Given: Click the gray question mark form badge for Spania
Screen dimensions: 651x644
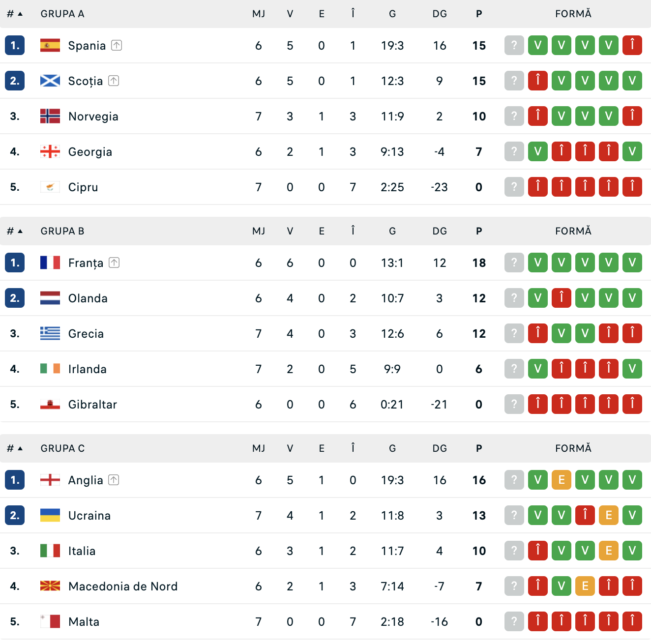Looking at the screenshot, I should click(514, 45).
